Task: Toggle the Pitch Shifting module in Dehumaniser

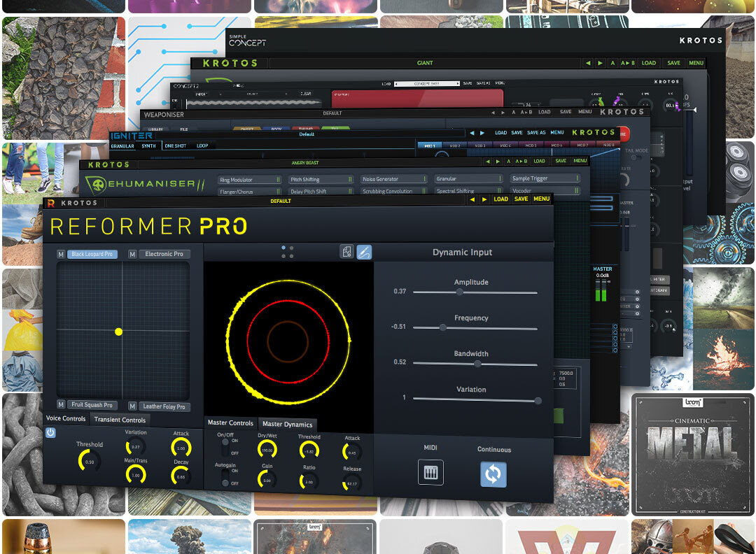Action: click(321, 179)
